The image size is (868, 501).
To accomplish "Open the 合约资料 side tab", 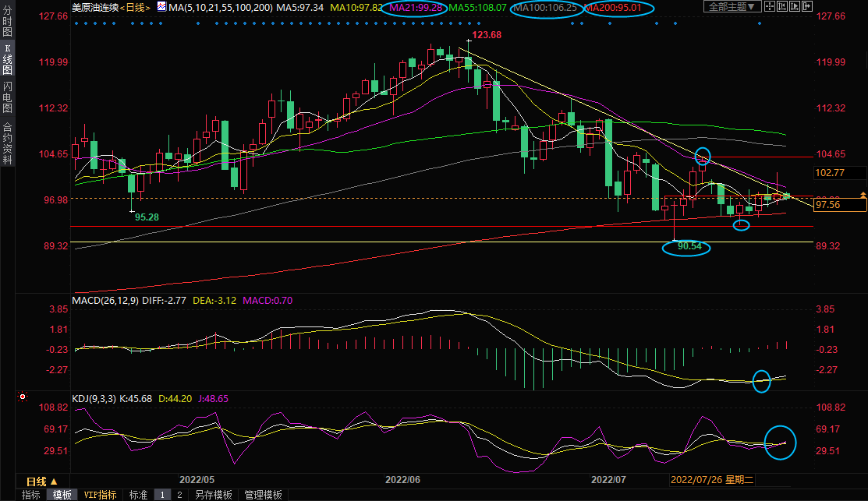I will pos(7,143).
